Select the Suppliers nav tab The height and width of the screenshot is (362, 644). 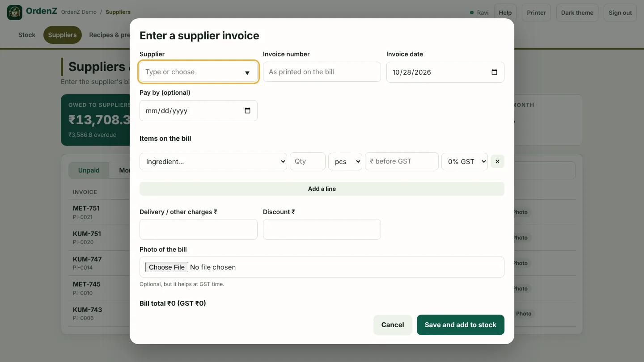(x=62, y=35)
